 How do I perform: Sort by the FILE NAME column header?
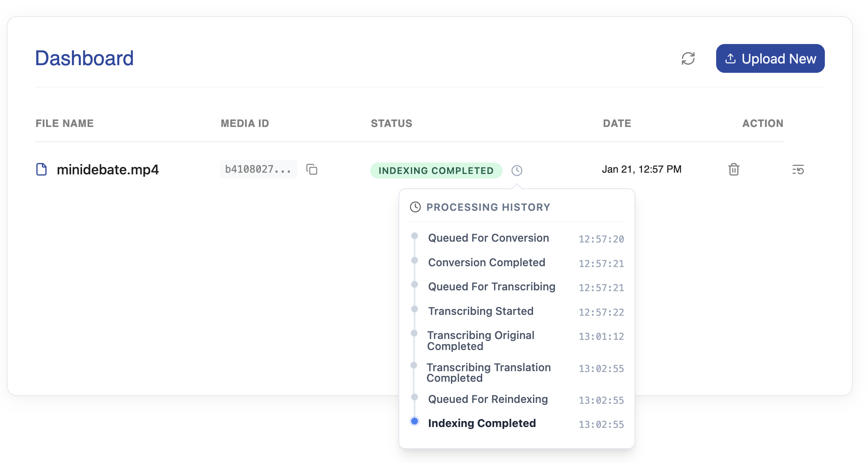[x=64, y=123]
